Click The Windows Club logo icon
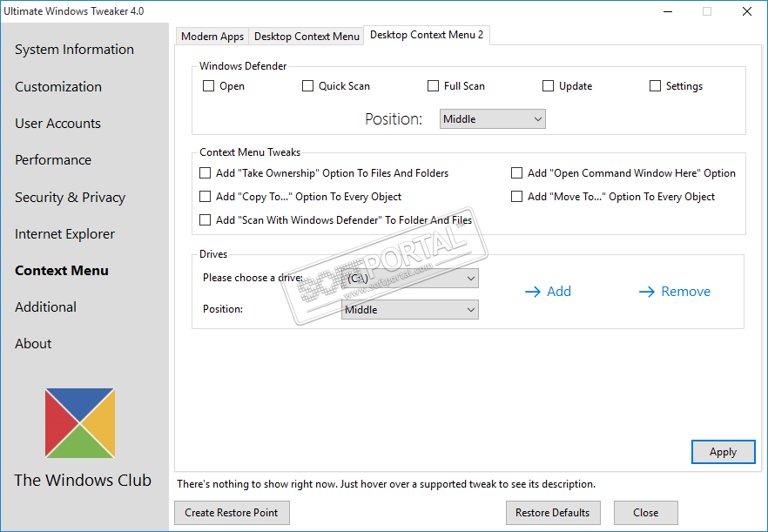 pos(80,423)
